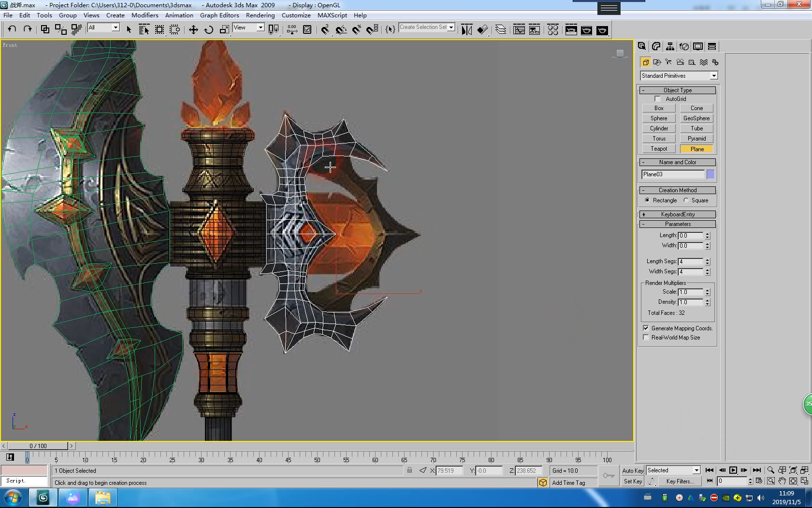Select the Square creation method

click(x=686, y=200)
